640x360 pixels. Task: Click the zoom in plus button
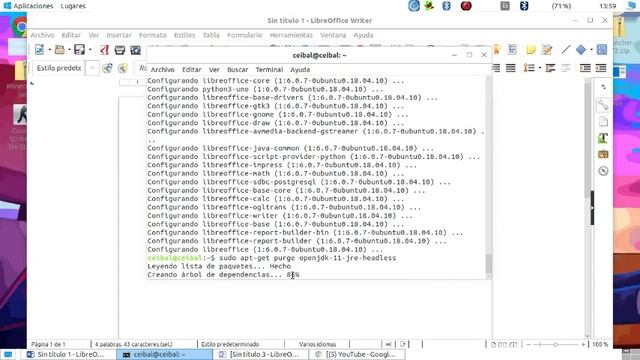coord(583,344)
